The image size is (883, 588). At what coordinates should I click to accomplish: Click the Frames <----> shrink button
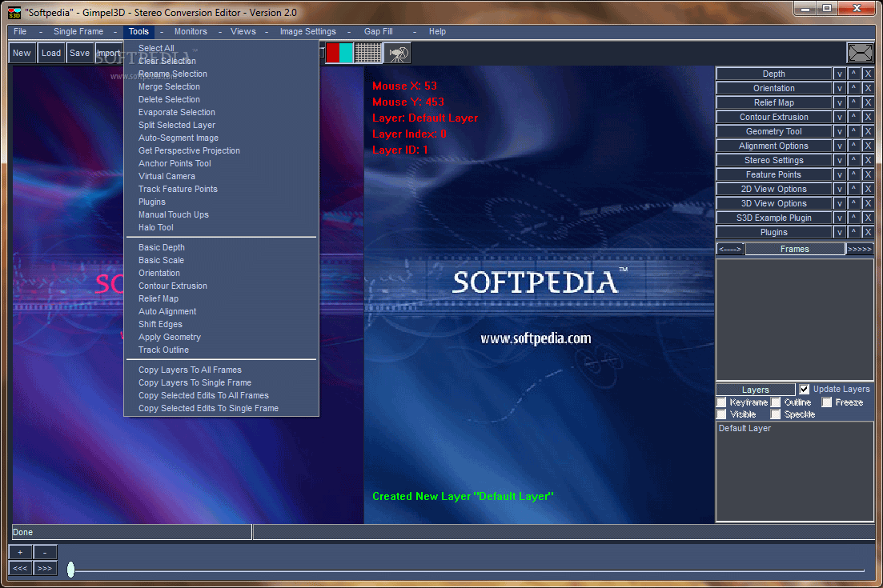click(730, 249)
